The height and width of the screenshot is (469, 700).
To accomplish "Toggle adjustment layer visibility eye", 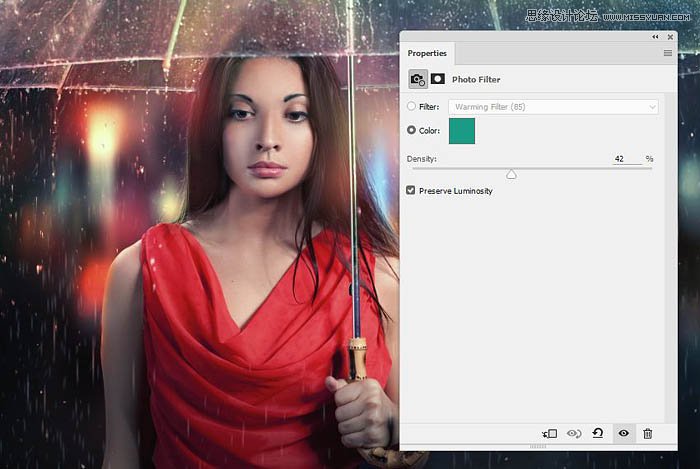I will (623, 433).
